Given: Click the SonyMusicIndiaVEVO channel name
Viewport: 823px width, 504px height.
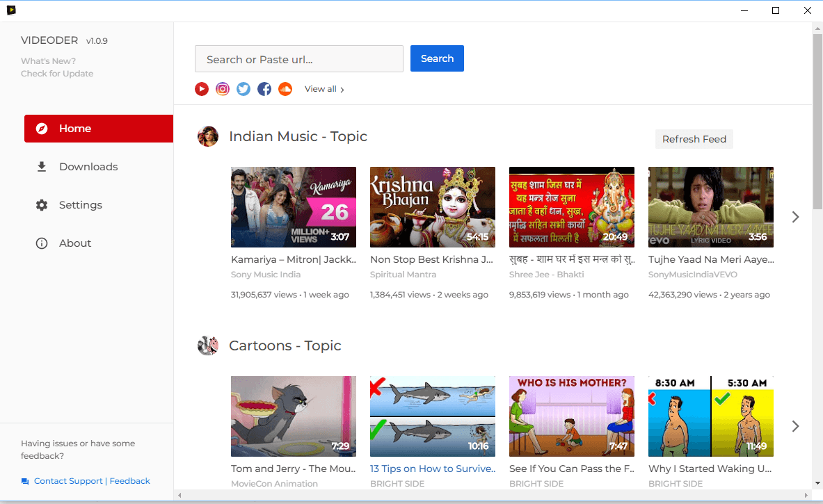Looking at the screenshot, I should coord(693,275).
